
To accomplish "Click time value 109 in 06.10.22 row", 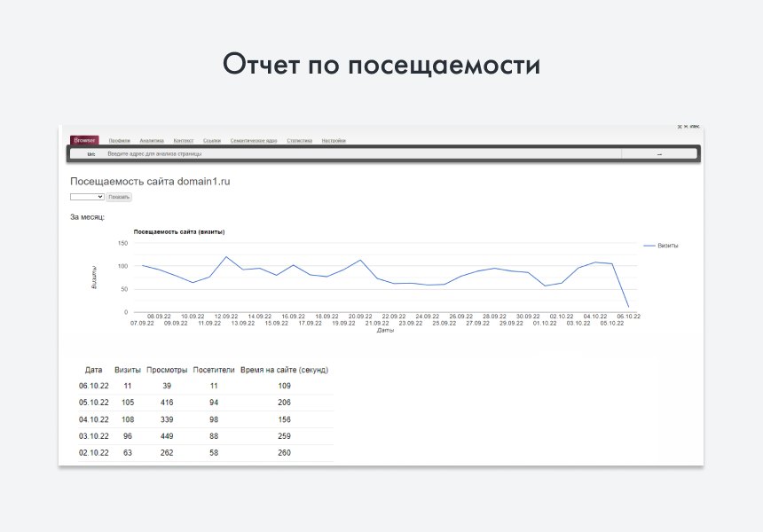I will click(284, 386).
